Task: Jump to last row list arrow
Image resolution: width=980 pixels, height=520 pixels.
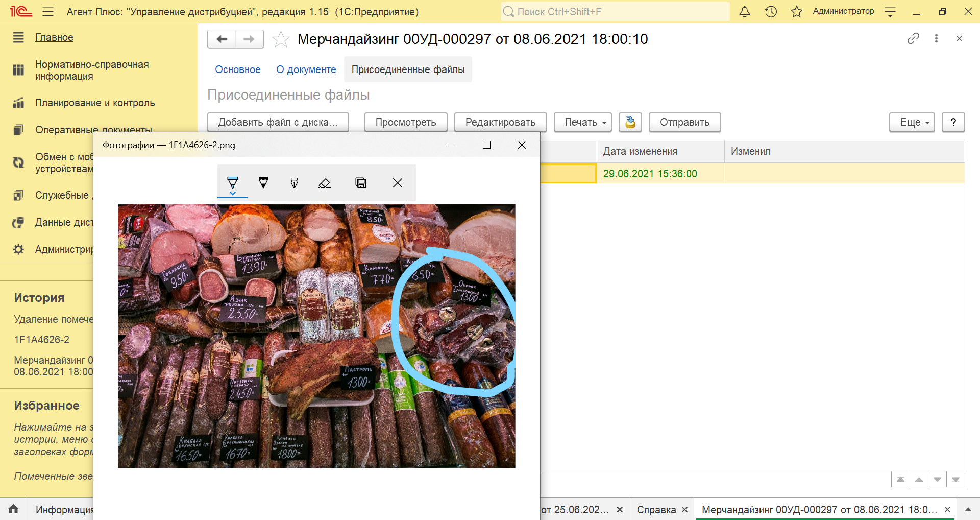Action: [955, 480]
